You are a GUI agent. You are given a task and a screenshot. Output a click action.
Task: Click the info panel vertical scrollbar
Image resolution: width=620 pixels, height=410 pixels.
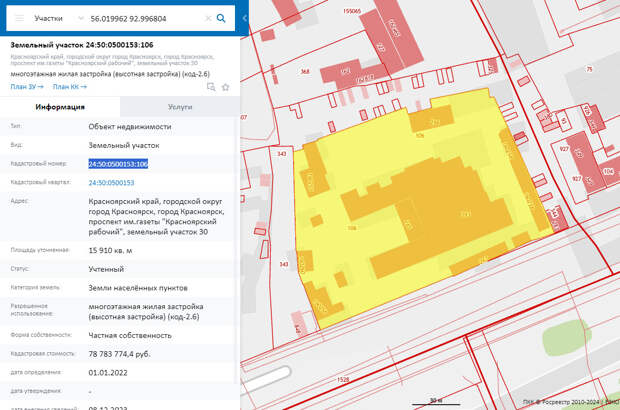[x=237, y=250]
